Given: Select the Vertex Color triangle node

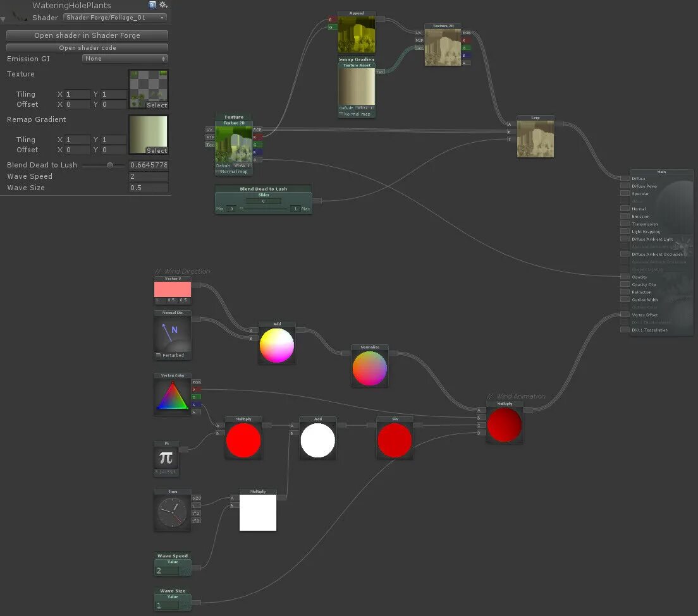Looking at the screenshot, I should pos(172,396).
